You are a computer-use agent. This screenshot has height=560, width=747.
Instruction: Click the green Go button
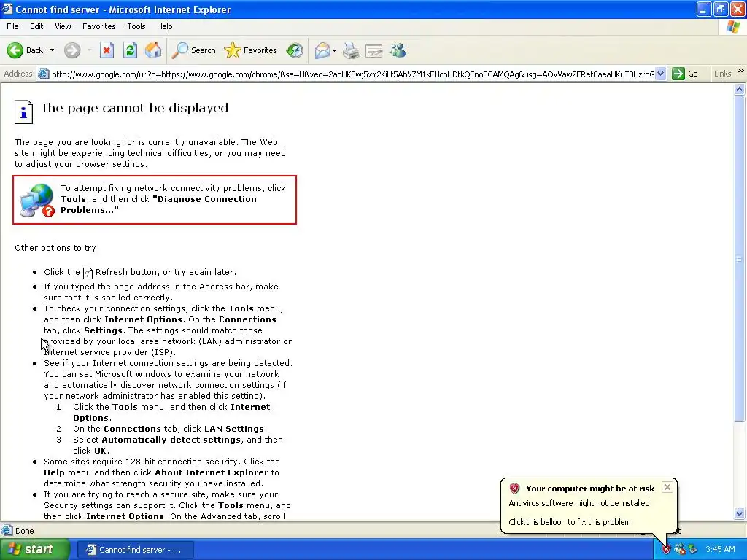[x=685, y=74]
